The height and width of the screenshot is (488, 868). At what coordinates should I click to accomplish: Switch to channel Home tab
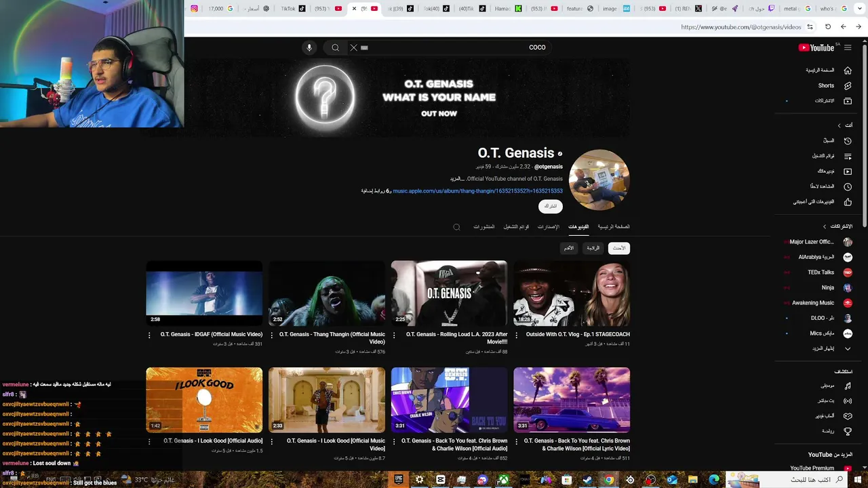[x=614, y=226]
